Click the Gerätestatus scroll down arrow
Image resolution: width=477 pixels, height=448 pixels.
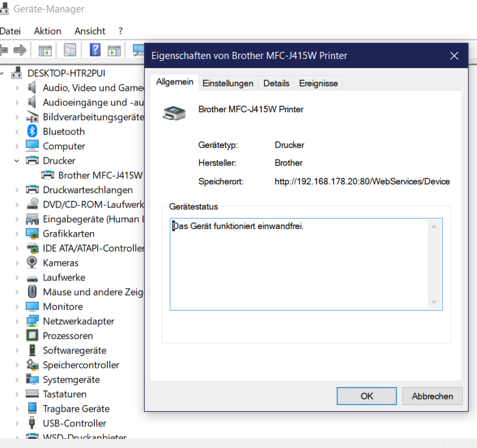434,302
